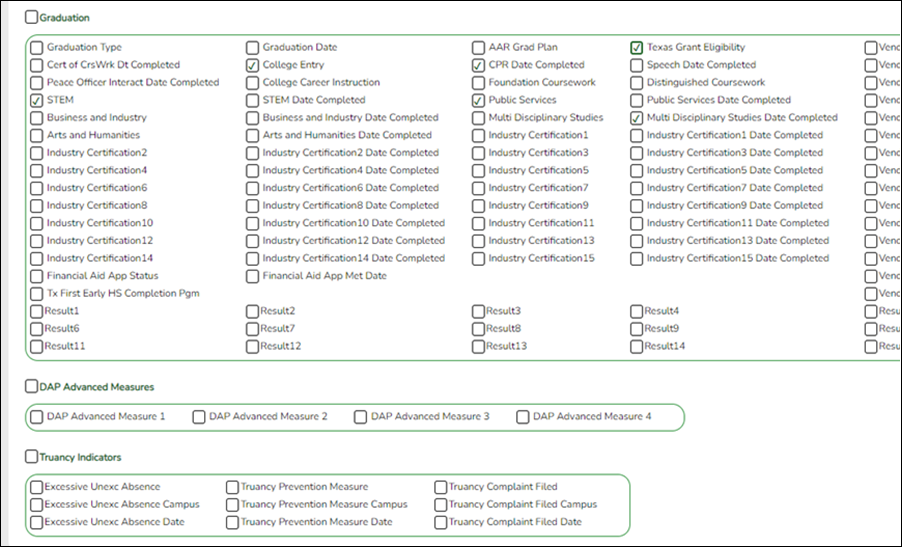Uncheck the College Entry checkbox

click(x=253, y=66)
